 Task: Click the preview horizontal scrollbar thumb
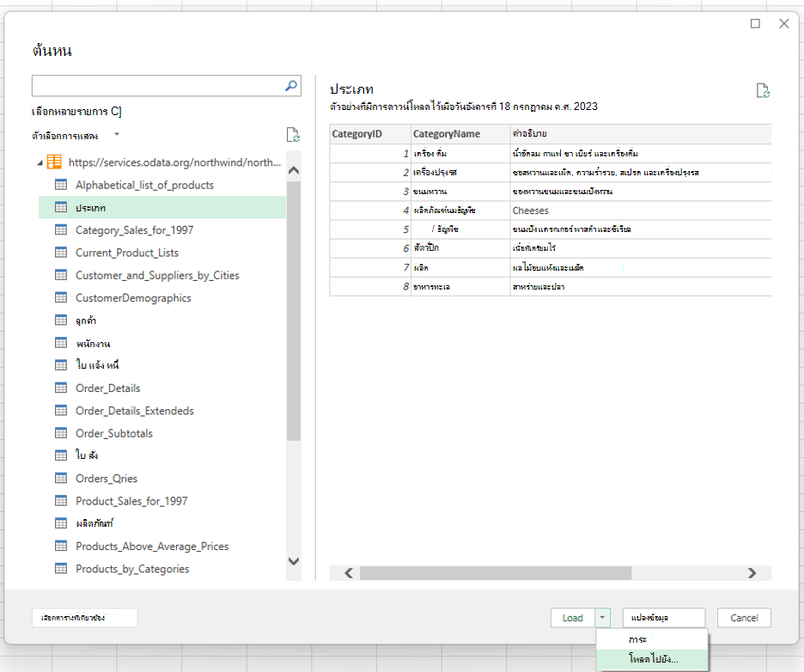[496, 573]
